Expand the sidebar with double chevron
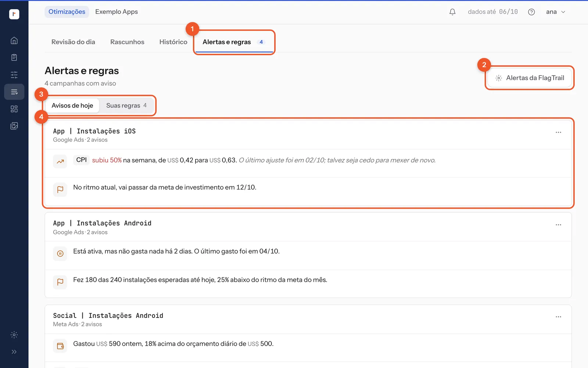This screenshot has height=368, width=588. coord(14,352)
